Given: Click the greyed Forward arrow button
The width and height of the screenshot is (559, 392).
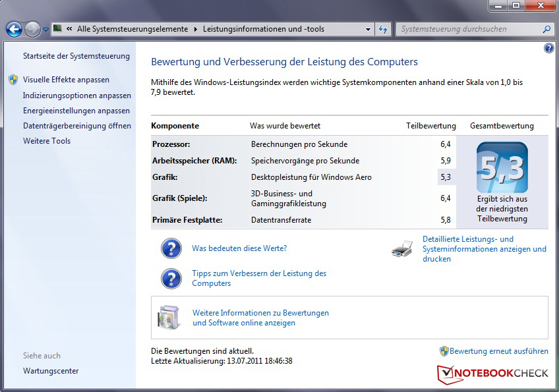Looking at the screenshot, I should pyautogui.click(x=32, y=29).
